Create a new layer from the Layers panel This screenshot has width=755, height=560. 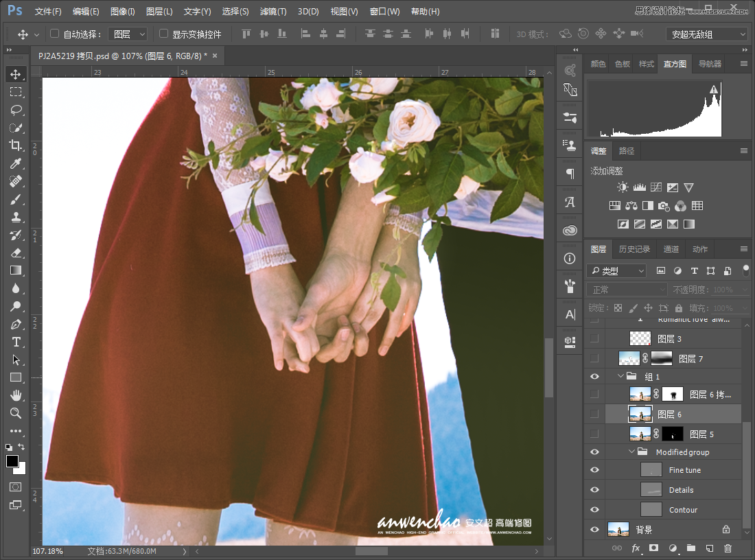(x=709, y=548)
